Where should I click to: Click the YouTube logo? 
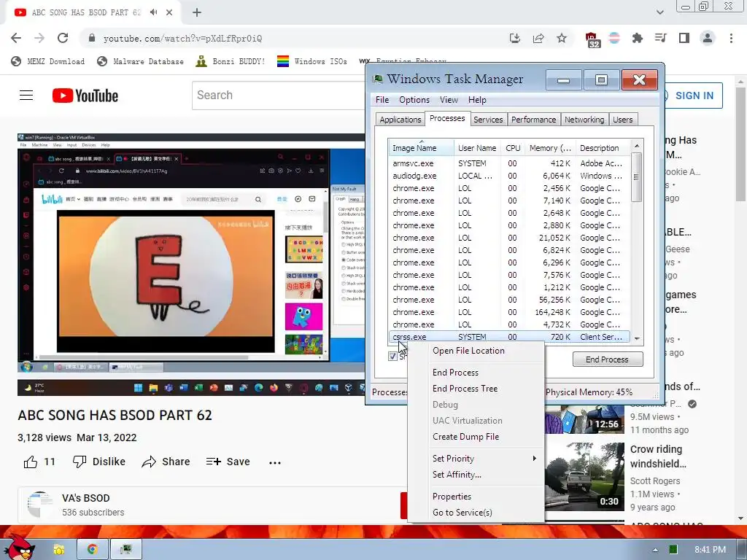click(x=85, y=96)
